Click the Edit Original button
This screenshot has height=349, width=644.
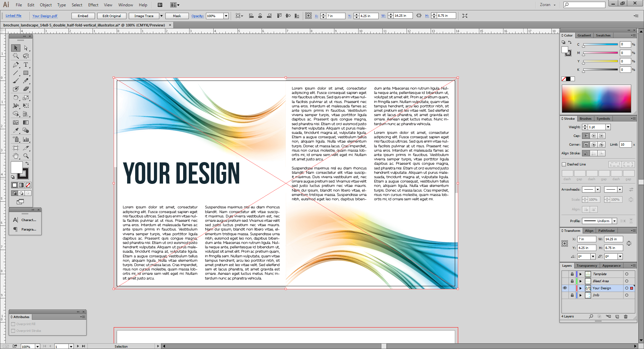[x=112, y=16]
